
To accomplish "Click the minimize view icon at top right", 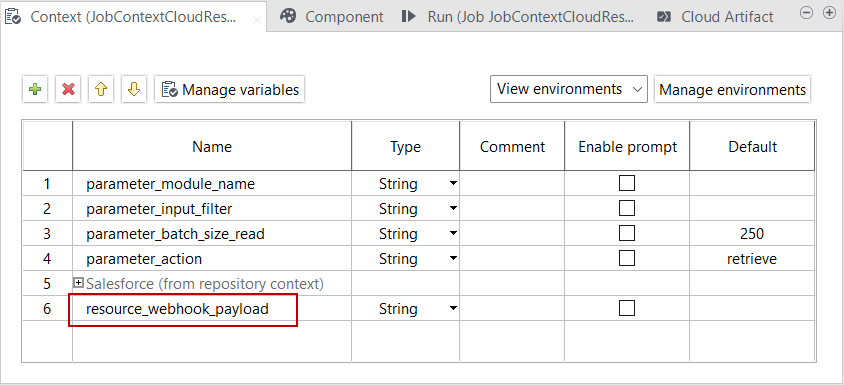I will (806, 13).
